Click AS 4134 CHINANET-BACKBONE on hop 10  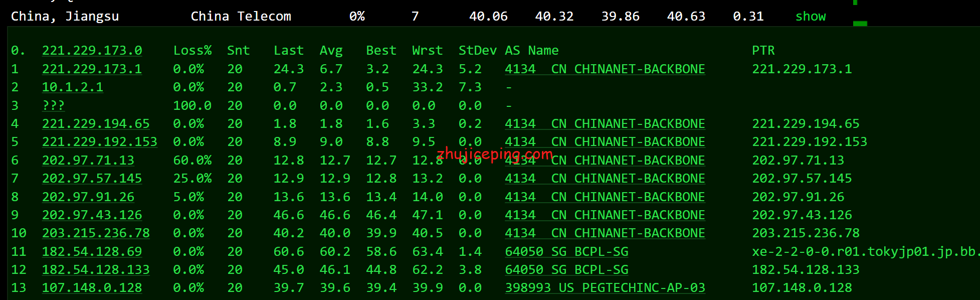pyautogui.click(x=605, y=233)
